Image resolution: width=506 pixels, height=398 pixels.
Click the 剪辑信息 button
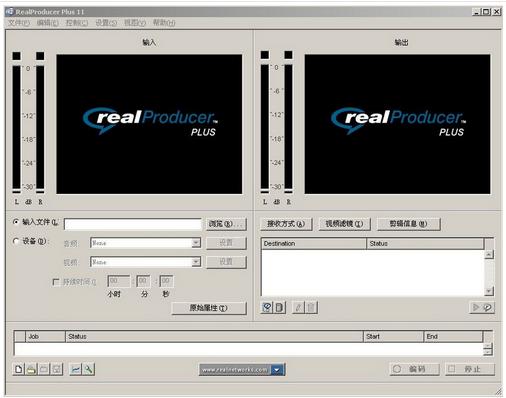(408, 224)
